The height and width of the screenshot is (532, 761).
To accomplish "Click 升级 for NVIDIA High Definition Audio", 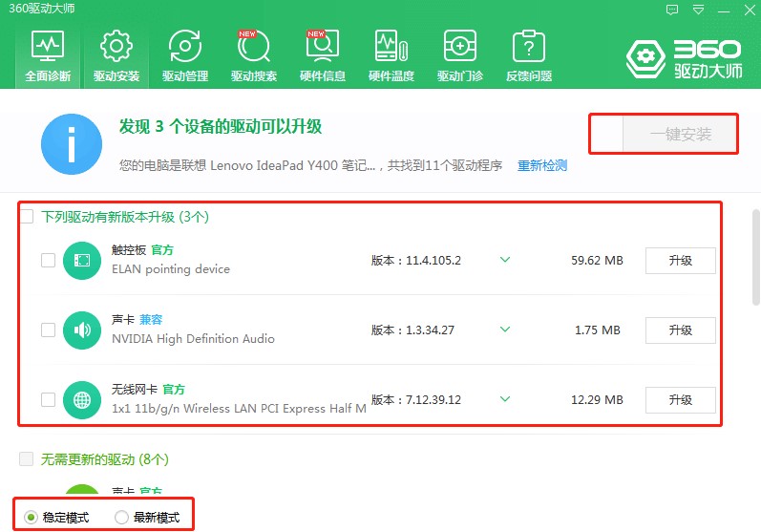I will (x=681, y=330).
